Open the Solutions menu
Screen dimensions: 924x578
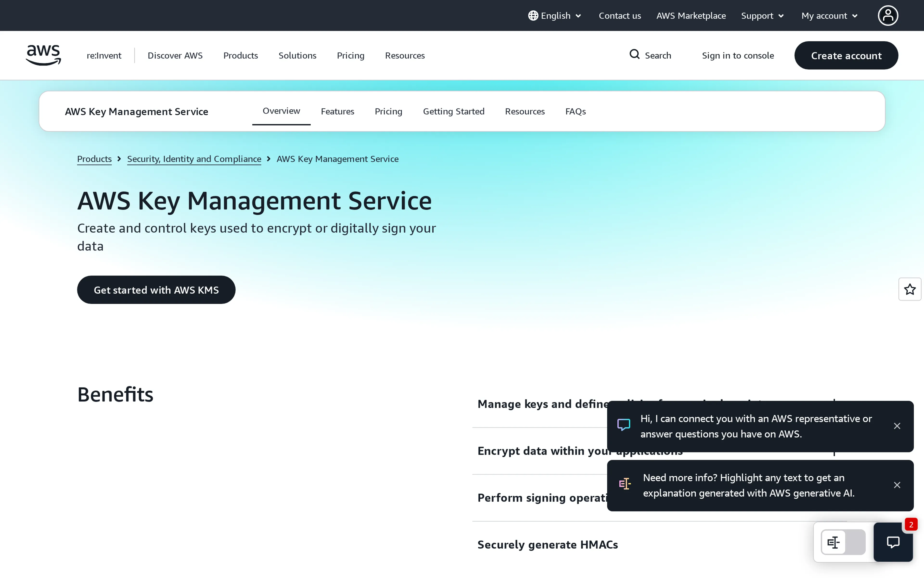297,55
